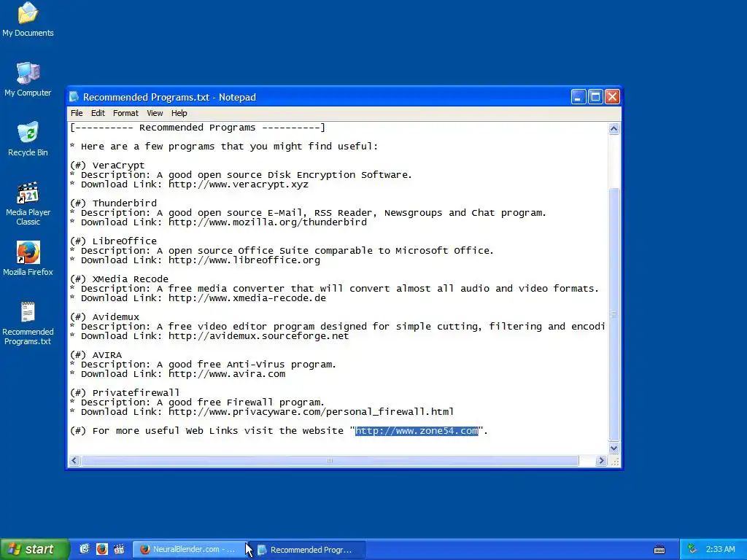747x560 pixels.
Task: Click the mozilla.org/thunderbird link text
Action: pyautogui.click(x=268, y=222)
